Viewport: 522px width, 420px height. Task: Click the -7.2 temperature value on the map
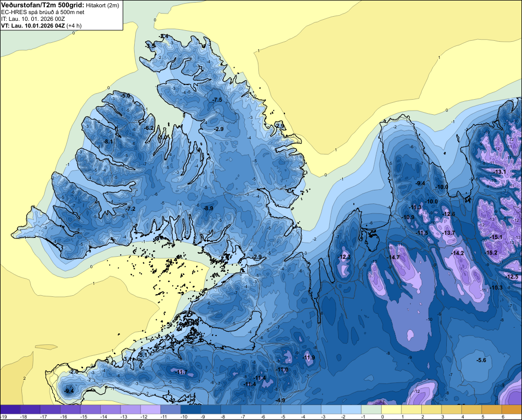(x=130, y=209)
